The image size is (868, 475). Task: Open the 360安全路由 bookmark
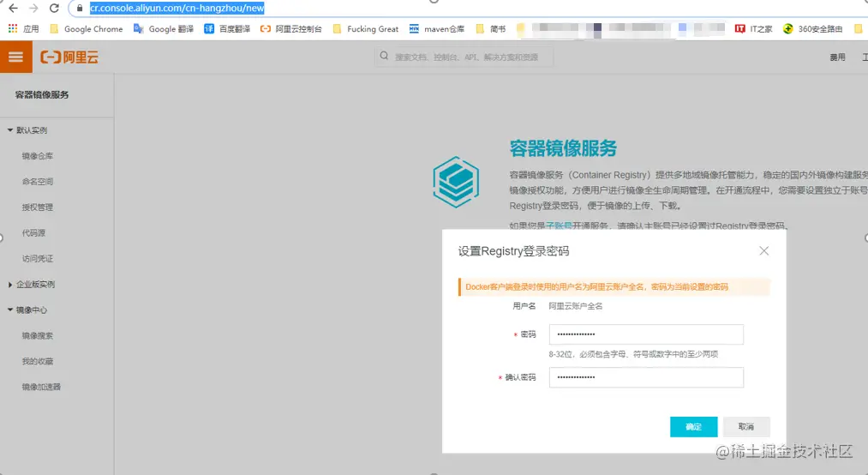812,29
